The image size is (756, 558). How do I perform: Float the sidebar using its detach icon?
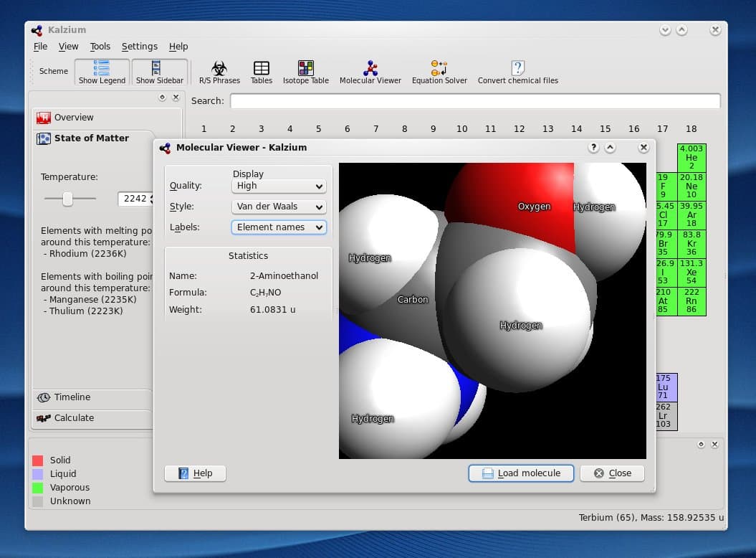pos(162,98)
